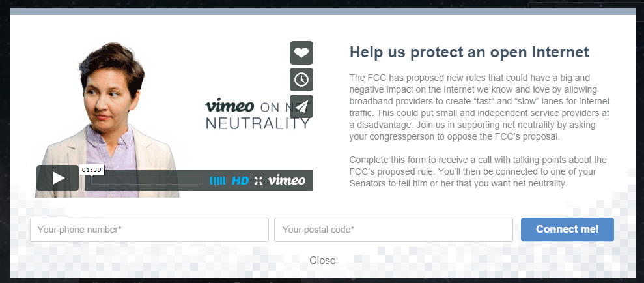The image size is (644, 283).
Task: Open Vimeo via the player bar logo
Action: 287,180
